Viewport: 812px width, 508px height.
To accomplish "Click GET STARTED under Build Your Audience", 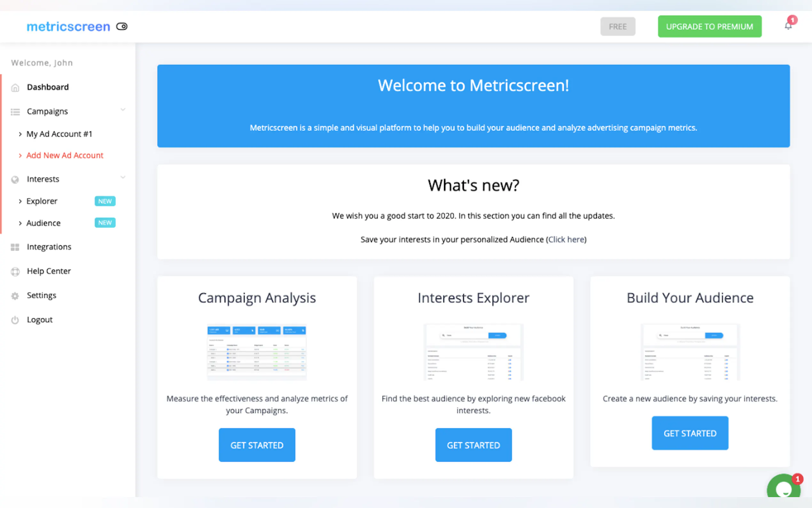I will pos(690,433).
